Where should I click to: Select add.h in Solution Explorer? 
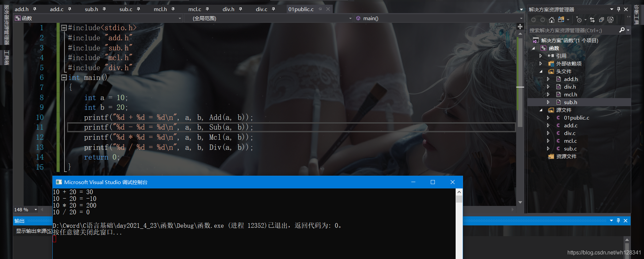click(571, 79)
